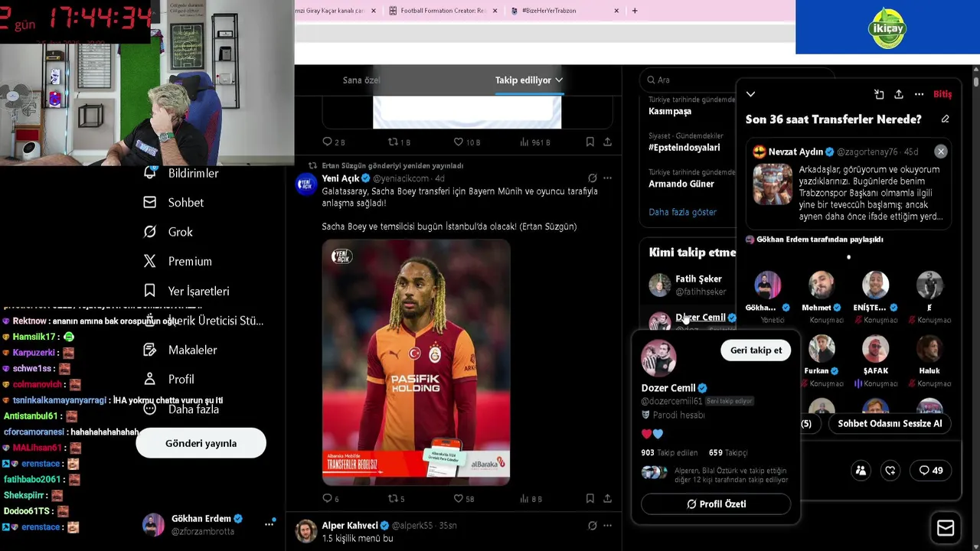This screenshot has width=980, height=551.
Task: Share the Space via the upload arrow icon
Action: pos(899,94)
